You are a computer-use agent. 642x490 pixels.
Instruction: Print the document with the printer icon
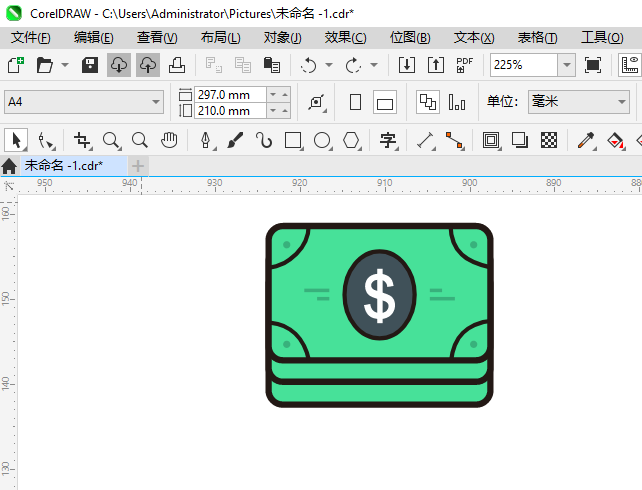point(177,65)
